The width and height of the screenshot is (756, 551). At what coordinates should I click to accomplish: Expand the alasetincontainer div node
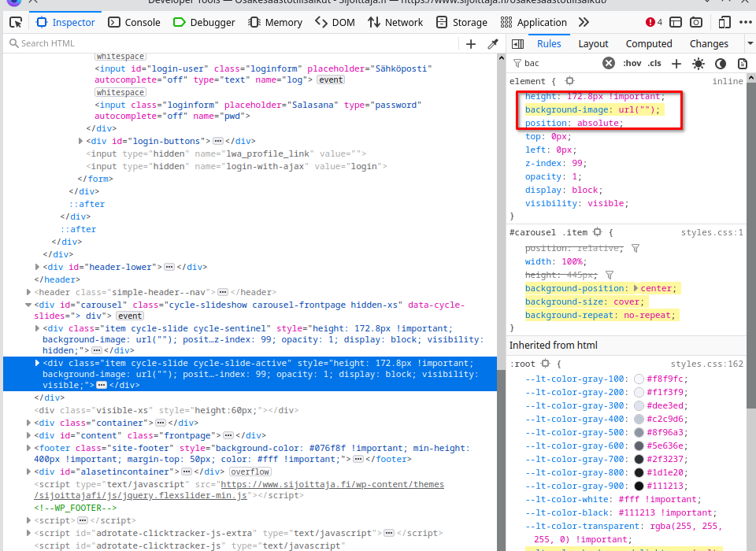click(28, 471)
